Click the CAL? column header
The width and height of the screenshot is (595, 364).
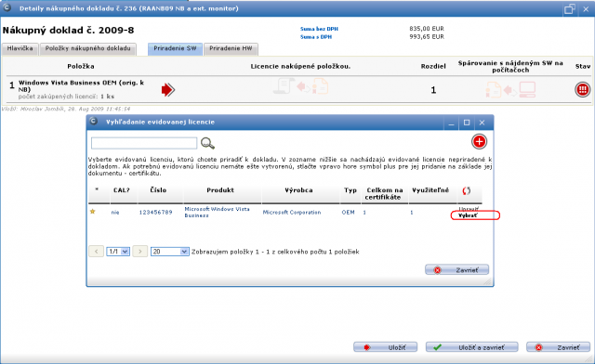(122, 190)
